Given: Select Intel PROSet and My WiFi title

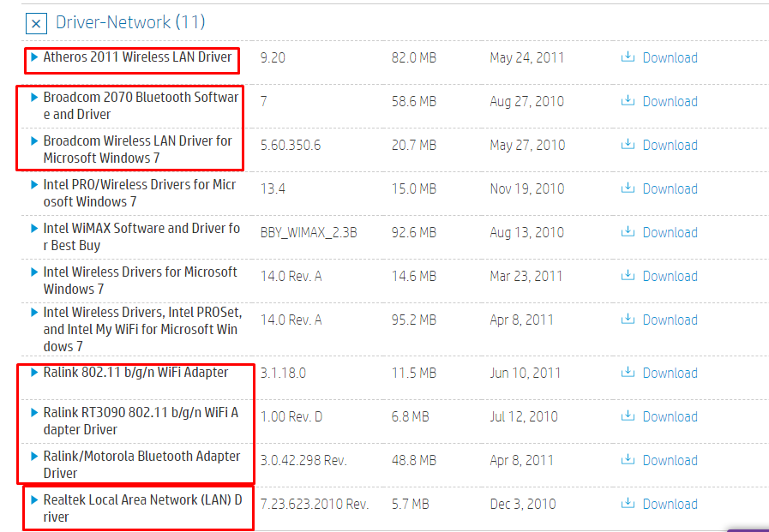Looking at the screenshot, I should (x=142, y=329).
